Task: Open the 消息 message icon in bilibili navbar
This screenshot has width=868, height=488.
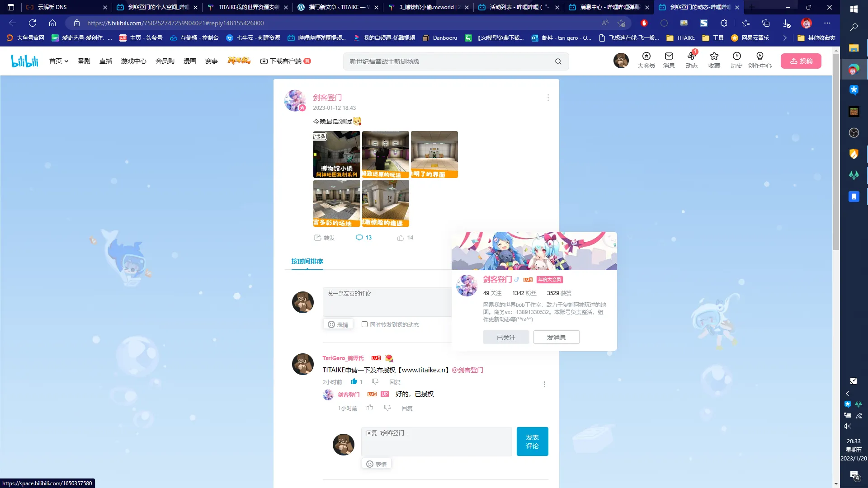Action: (x=669, y=60)
